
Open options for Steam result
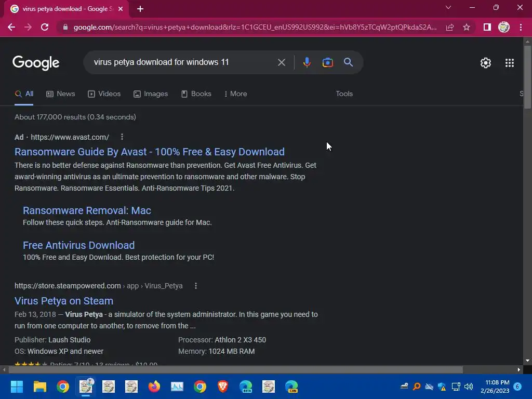(x=196, y=286)
